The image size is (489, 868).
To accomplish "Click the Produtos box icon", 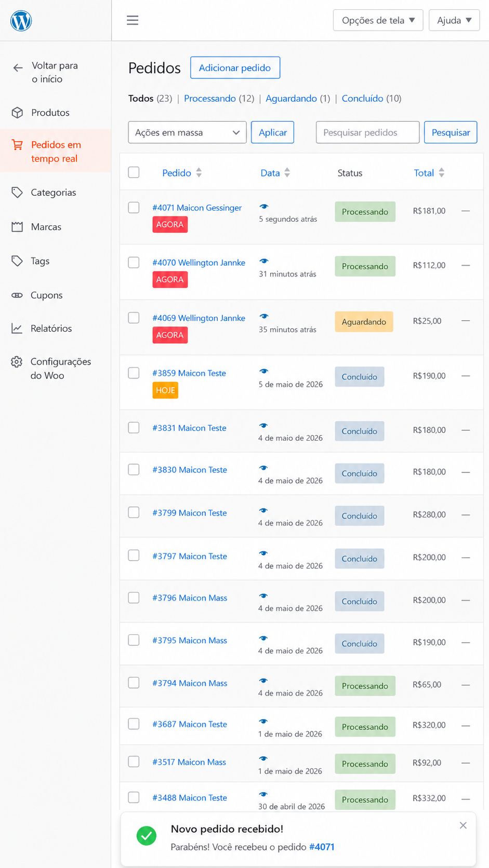I will coord(17,113).
